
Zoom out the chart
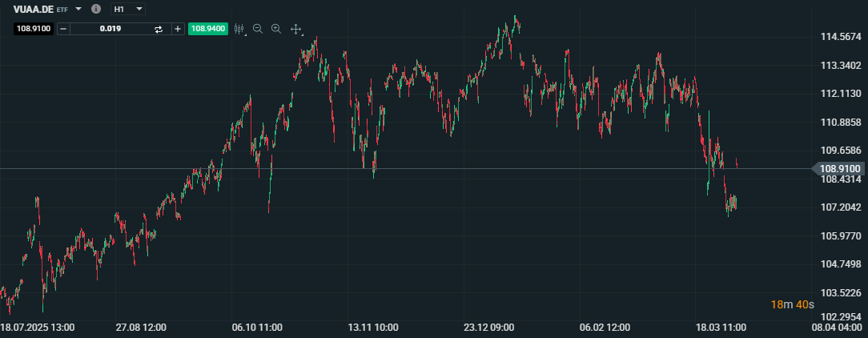click(257, 29)
